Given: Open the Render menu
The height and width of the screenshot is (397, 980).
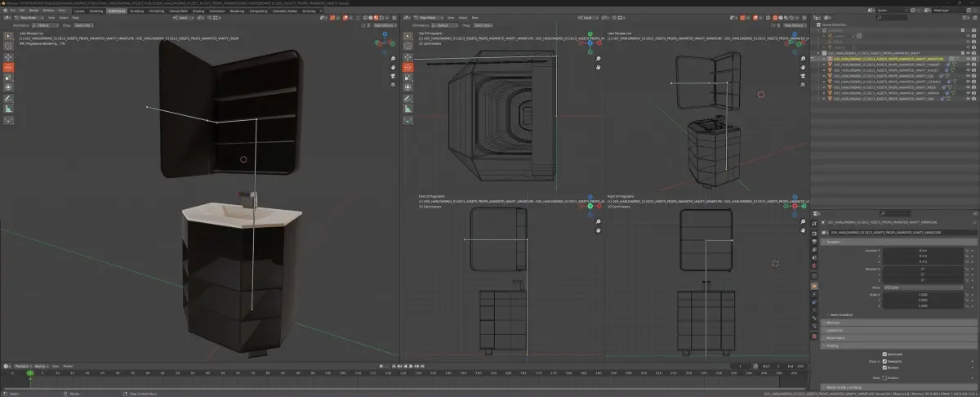Looking at the screenshot, I should (x=33, y=11).
